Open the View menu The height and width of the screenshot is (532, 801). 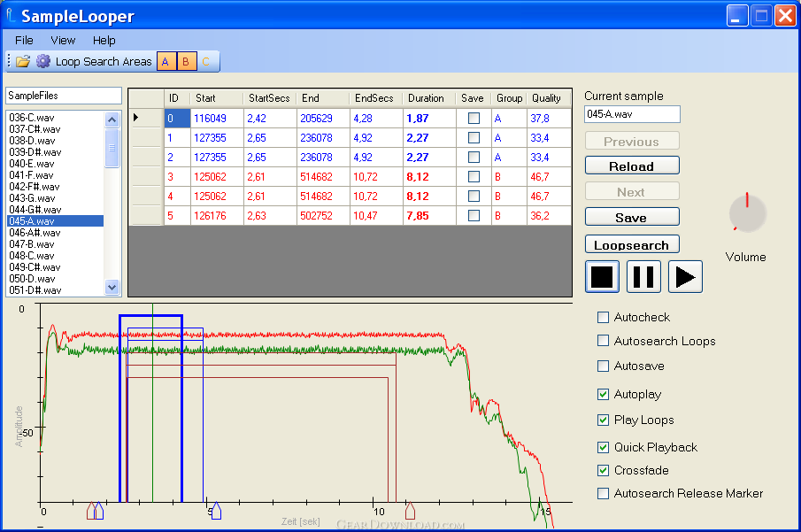[x=63, y=41]
